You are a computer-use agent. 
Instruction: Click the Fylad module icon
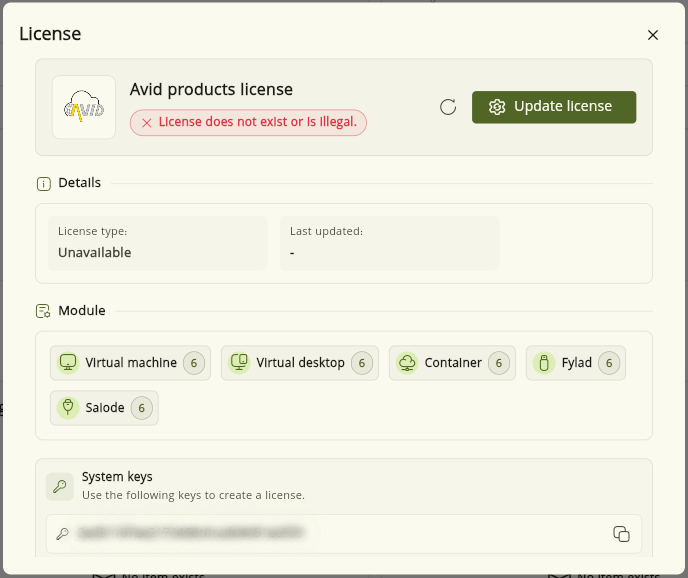coord(544,363)
